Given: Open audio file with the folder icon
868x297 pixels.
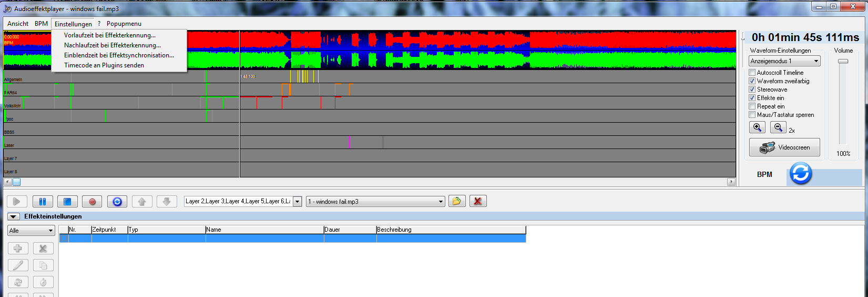Looking at the screenshot, I should click(457, 201).
